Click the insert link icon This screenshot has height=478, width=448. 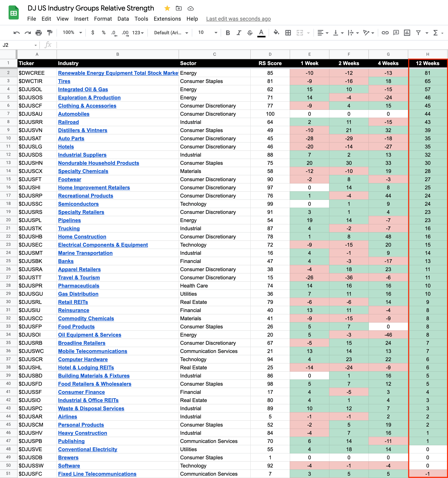pos(385,33)
